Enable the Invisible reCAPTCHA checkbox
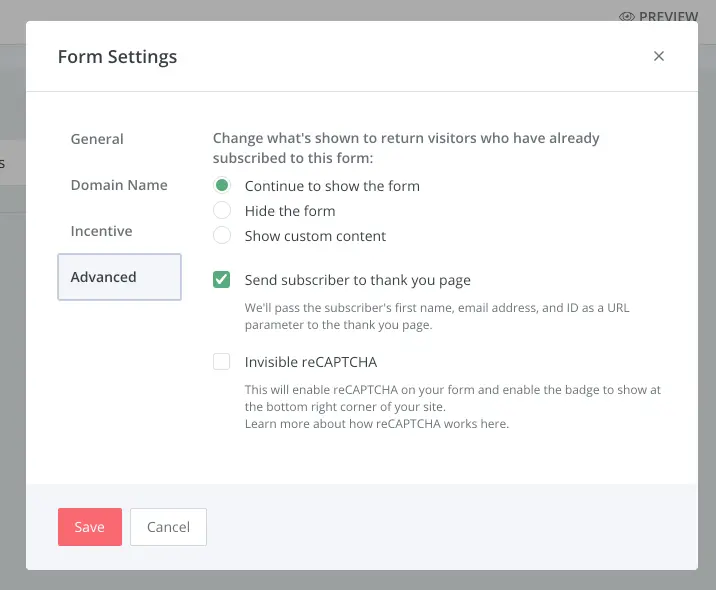Viewport: 716px width, 590px height. click(222, 362)
